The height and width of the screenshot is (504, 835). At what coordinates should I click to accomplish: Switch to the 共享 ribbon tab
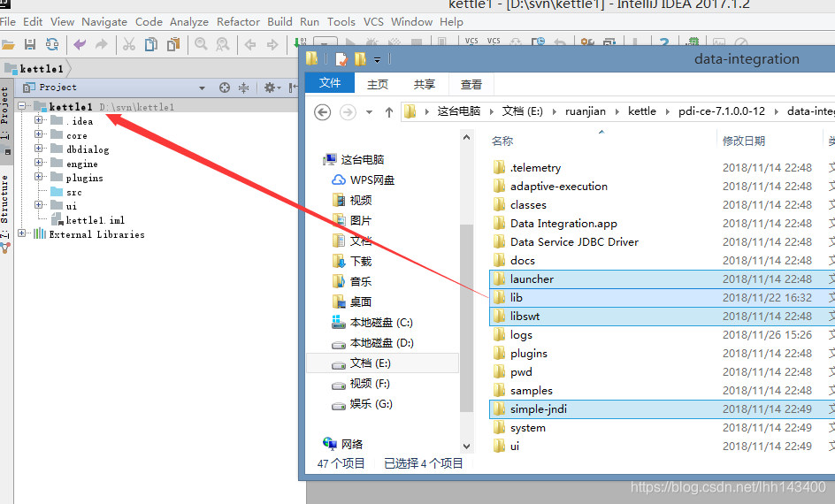[x=425, y=84]
